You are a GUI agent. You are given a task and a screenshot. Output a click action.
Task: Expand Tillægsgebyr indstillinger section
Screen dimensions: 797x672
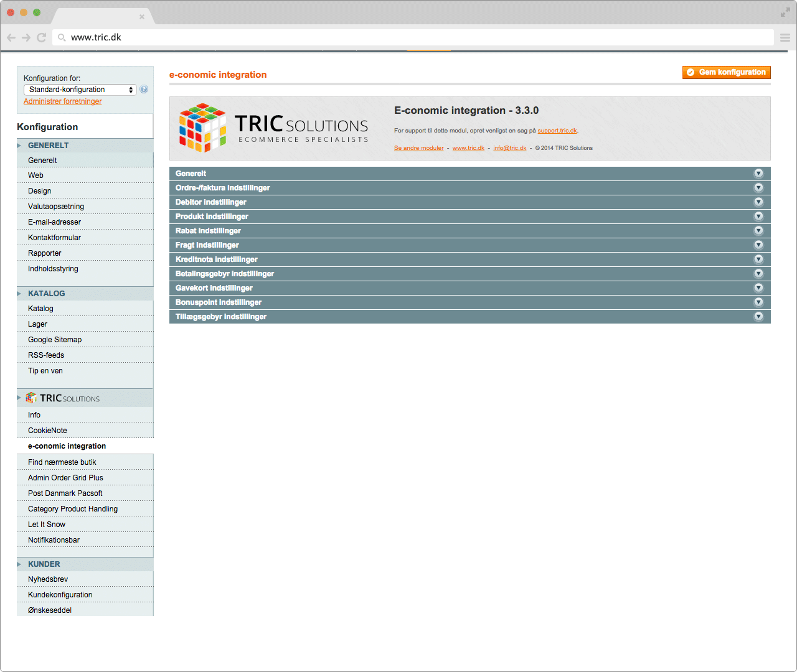click(470, 317)
